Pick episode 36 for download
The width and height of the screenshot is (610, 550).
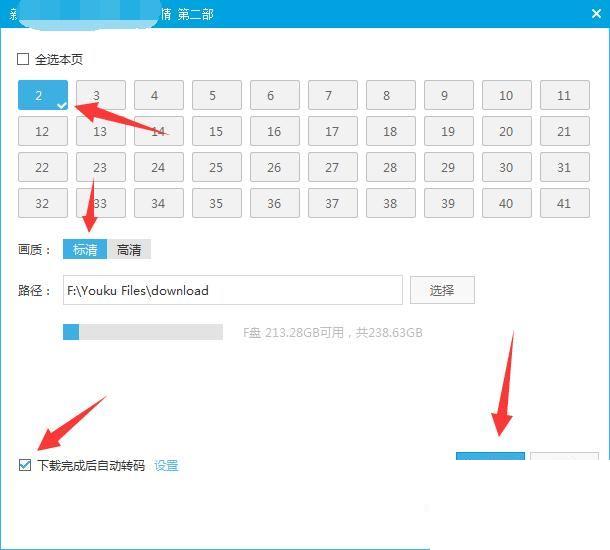[274, 204]
